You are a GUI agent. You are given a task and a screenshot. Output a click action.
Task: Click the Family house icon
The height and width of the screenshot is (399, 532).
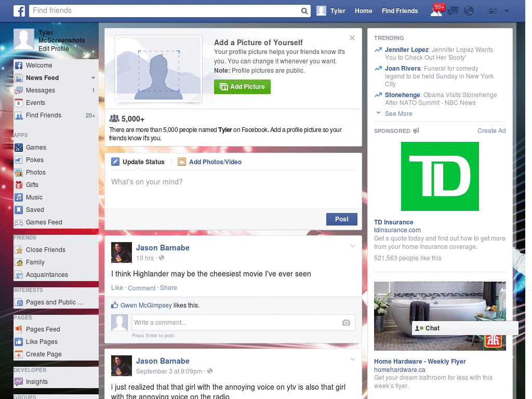click(19, 262)
